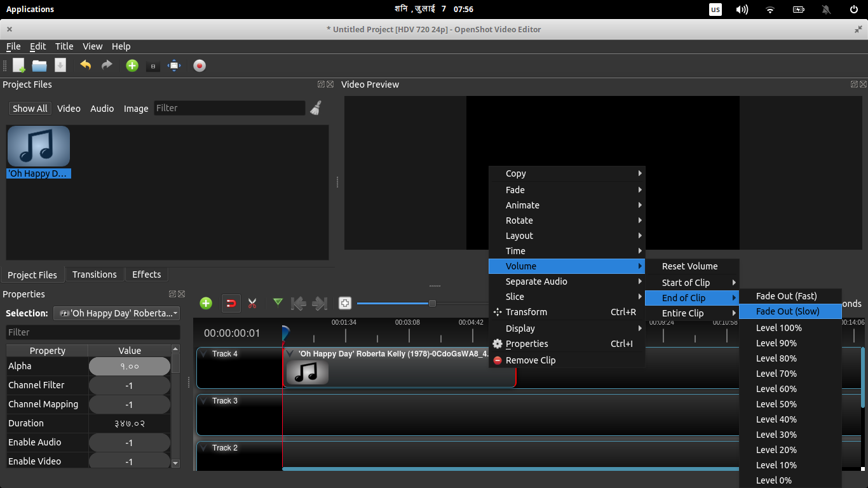
Task: Open the clip menu arrow on the timeline clip
Action: (290, 354)
